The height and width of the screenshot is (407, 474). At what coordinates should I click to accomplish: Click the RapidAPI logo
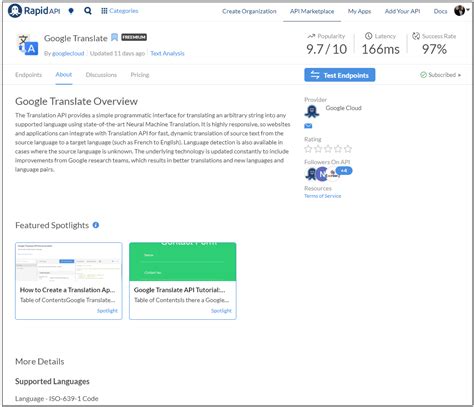pyautogui.click(x=34, y=11)
